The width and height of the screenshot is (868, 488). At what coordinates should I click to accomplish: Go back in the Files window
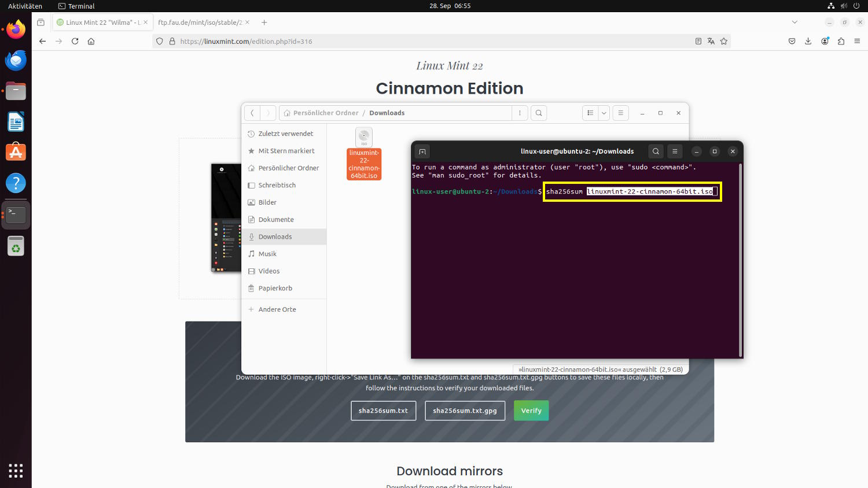click(x=252, y=113)
